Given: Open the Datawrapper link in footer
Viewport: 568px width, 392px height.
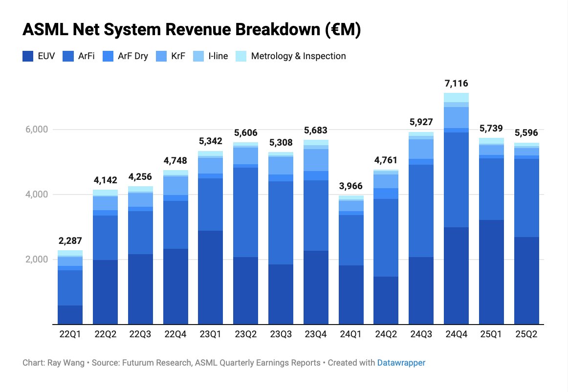Looking at the screenshot, I should pos(401,363).
